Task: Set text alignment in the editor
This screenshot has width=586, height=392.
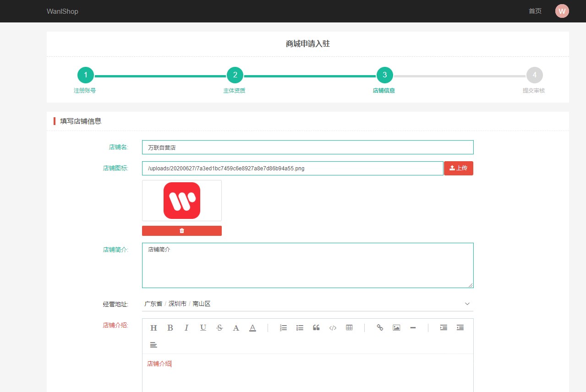Action: (x=153, y=344)
